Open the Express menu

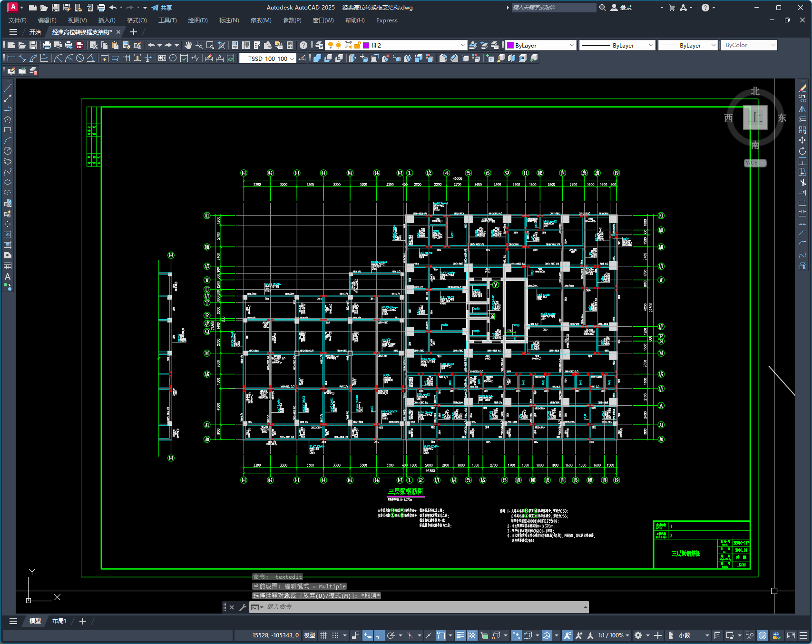coord(387,20)
